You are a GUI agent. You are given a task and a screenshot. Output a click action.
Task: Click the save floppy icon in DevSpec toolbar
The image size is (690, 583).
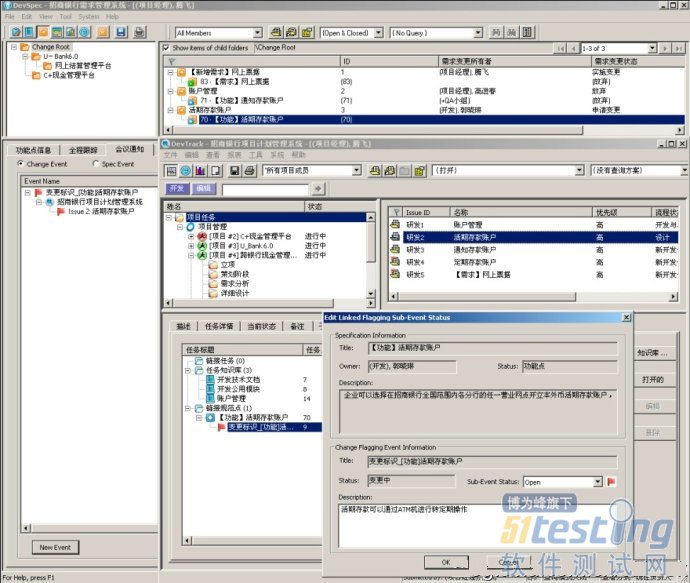[x=121, y=32]
